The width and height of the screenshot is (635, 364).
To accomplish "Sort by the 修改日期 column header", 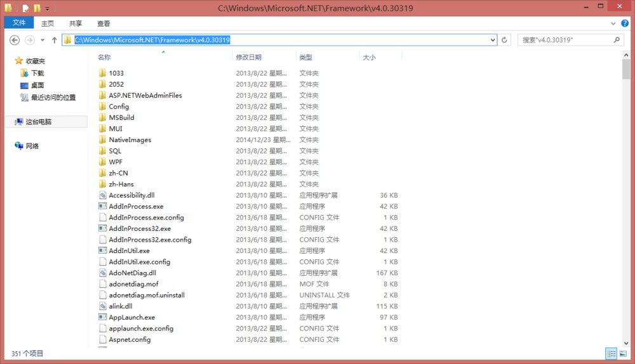I will [249, 58].
